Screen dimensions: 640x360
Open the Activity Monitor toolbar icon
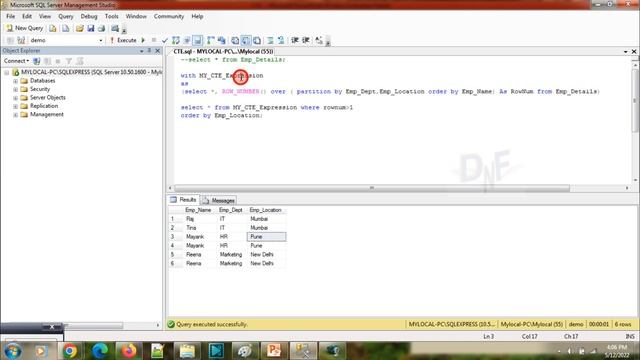click(x=115, y=28)
